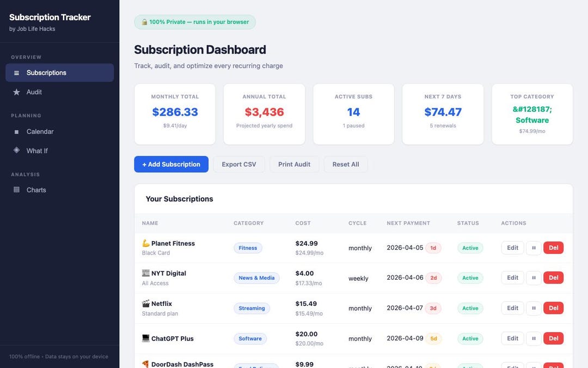The height and width of the screenshot is (368, 588).
Task: Click Active status for Planet Fitness
Action: coord(470,248)
